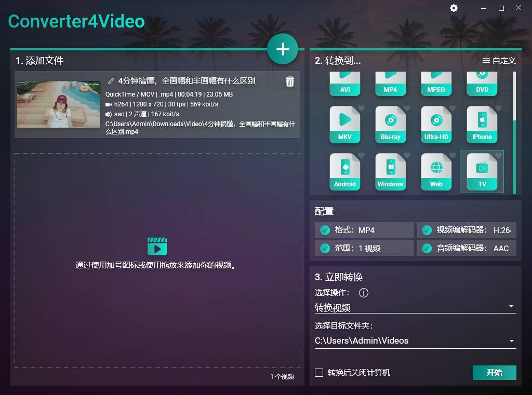Viewport: 532px width, 395px height.
Task: Mark the TV profile as favorite
Action: tap(499, 155)
